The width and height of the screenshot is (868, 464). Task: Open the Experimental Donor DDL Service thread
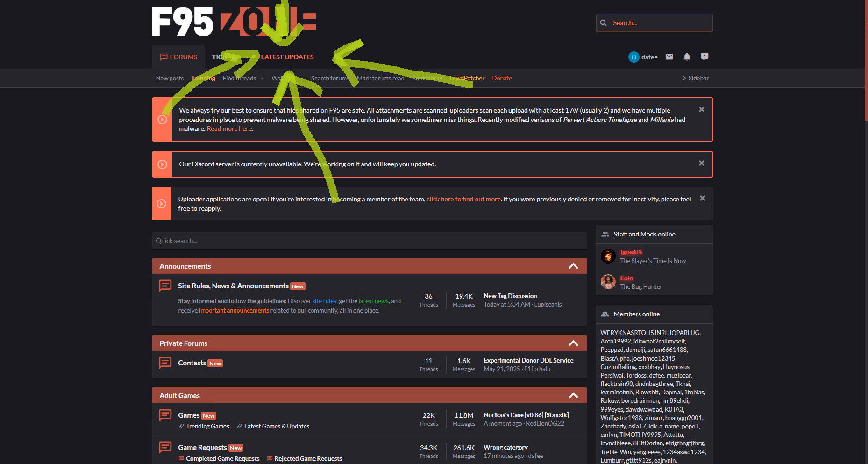point(528,360)
